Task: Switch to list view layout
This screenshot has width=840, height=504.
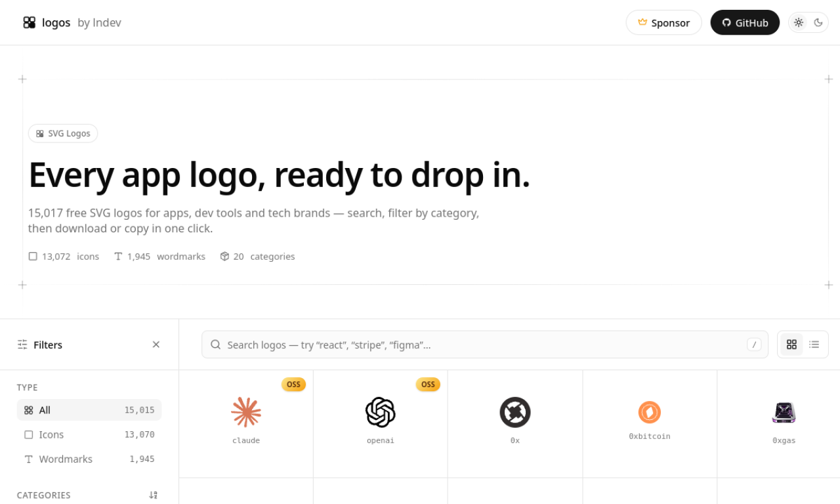Action: pos(814,345)
